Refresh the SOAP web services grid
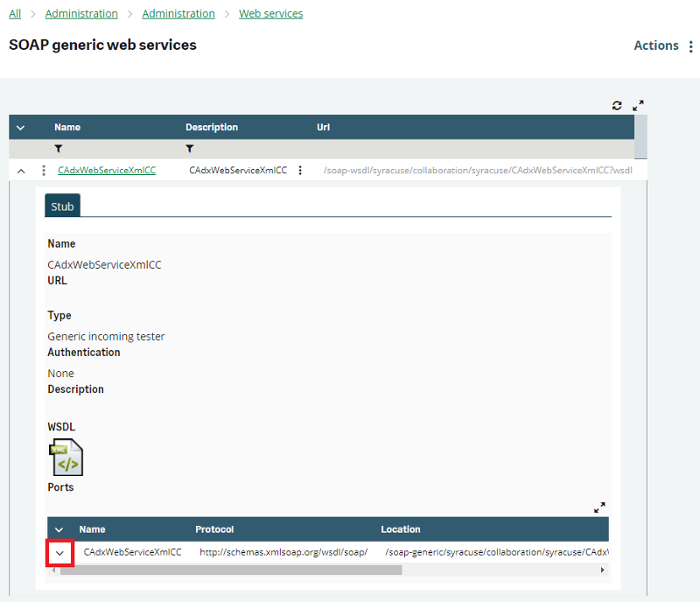This screenshot has width=700, height=602. pos(617,105)
